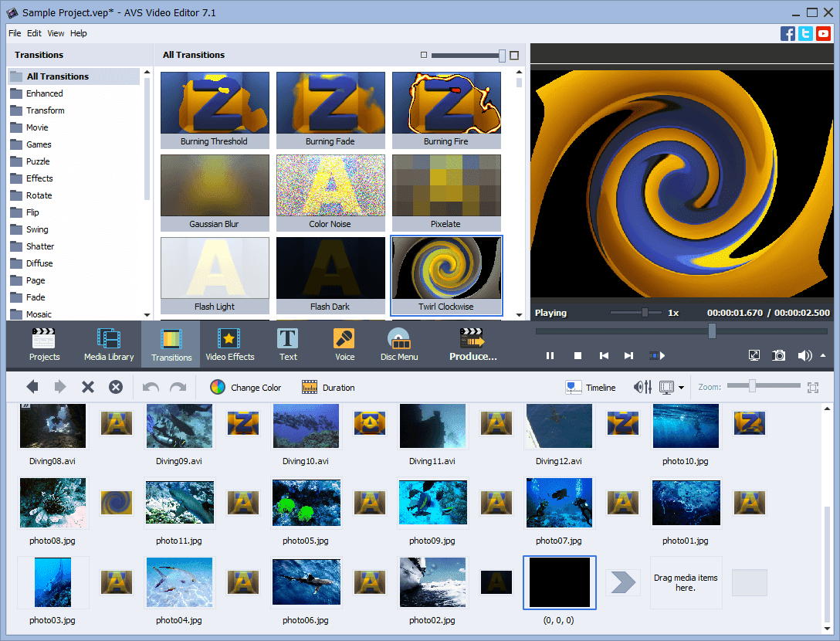Image resolution: width=840 pixels, height=641 pixels.
Task: Open the audio mixer icon
Action: pos(642,387)
